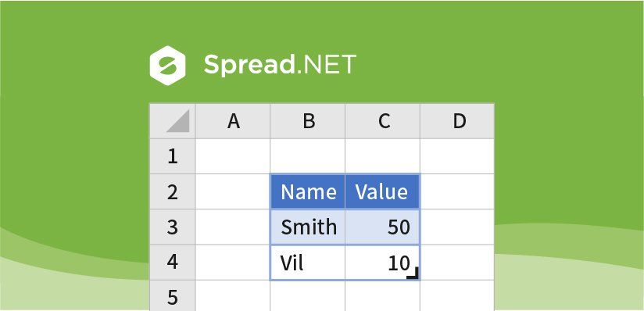Select column A header

click(x=233, y=121)
